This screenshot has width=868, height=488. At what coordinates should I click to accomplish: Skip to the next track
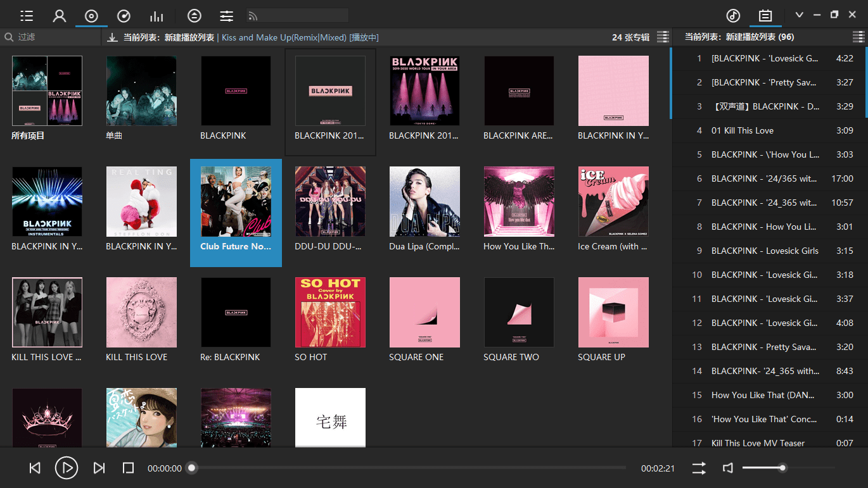click(99, 468)
